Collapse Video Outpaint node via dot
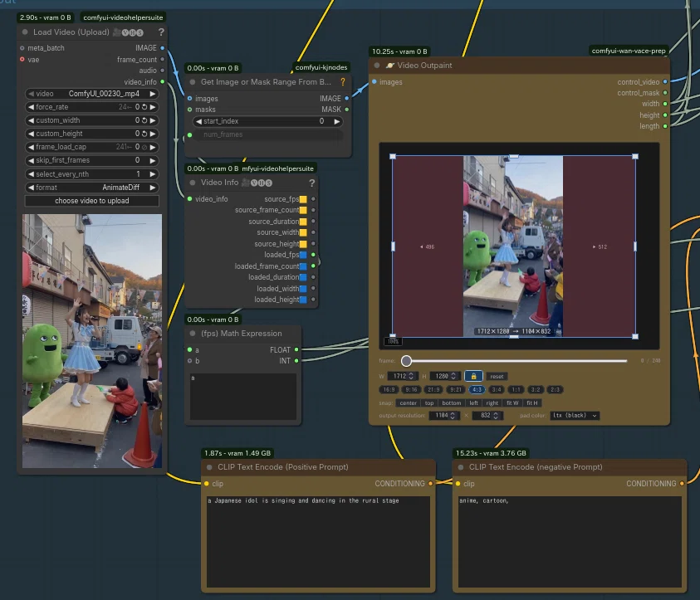Viewport: 700px width, 600px height. point(377,66)
